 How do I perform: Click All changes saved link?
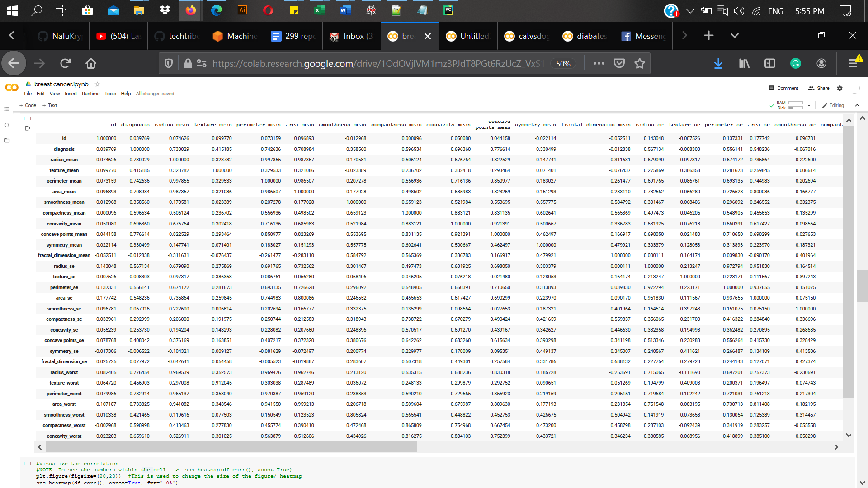point(155,94)
